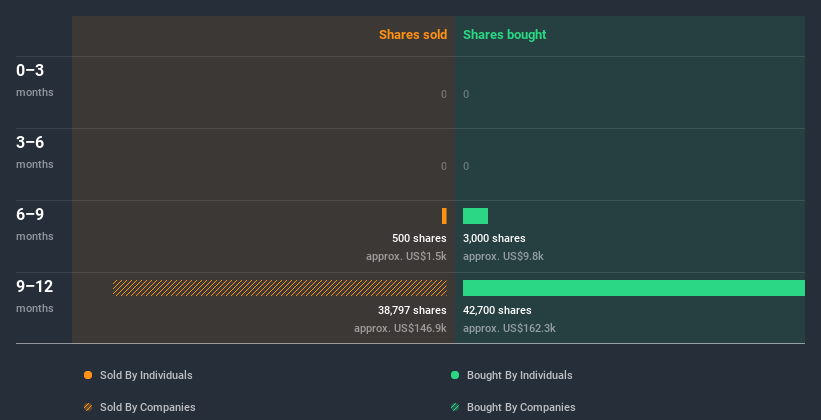This screenshot has height=420, width=821.
Task: Click the hatched orange sold bar for 9–12 months
Action: (x=280, y=288)
